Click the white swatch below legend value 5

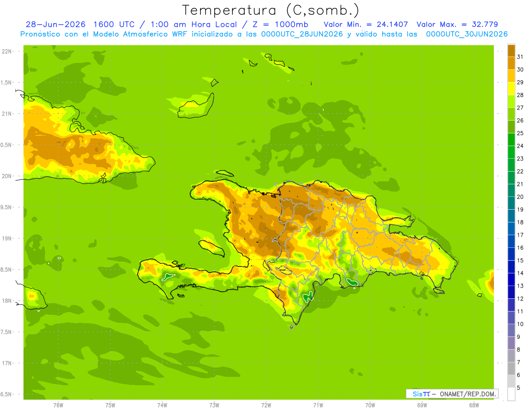point(511,394)
